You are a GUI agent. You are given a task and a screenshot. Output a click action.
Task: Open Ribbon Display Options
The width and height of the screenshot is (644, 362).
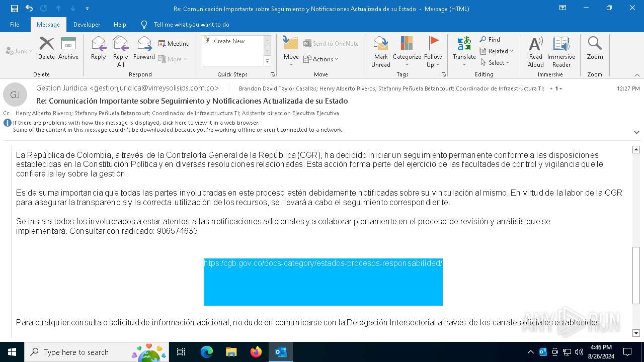(562, 8)
